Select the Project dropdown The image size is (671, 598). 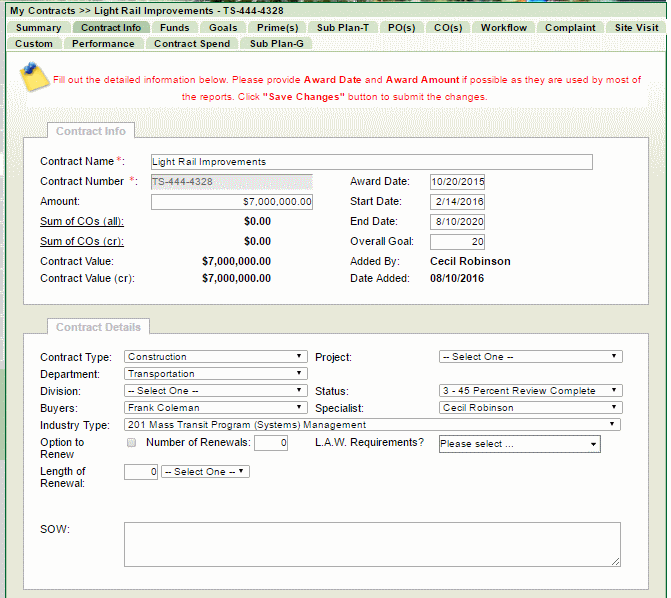coord(530,356)
